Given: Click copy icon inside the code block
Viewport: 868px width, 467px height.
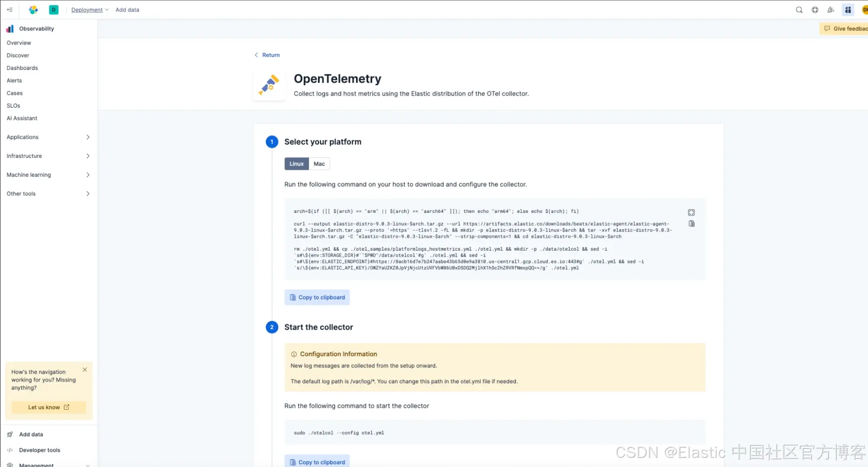Looking at the screenshot, I should (691, 224).
